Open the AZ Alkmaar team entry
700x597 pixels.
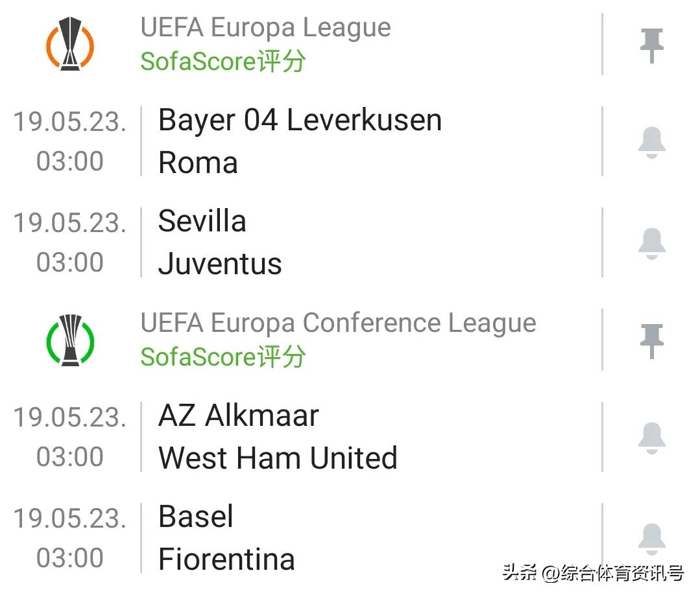pyautogui.click(x=238, y=416)
